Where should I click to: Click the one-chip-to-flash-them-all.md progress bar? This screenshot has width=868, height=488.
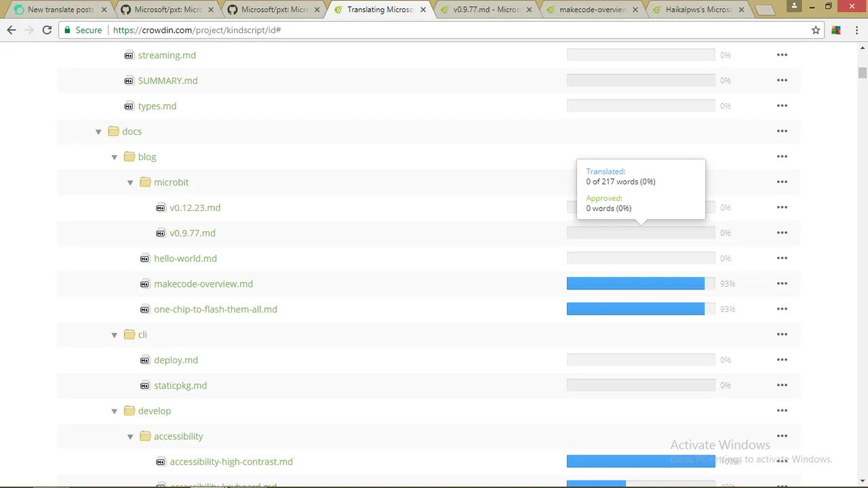coord(641,309)
